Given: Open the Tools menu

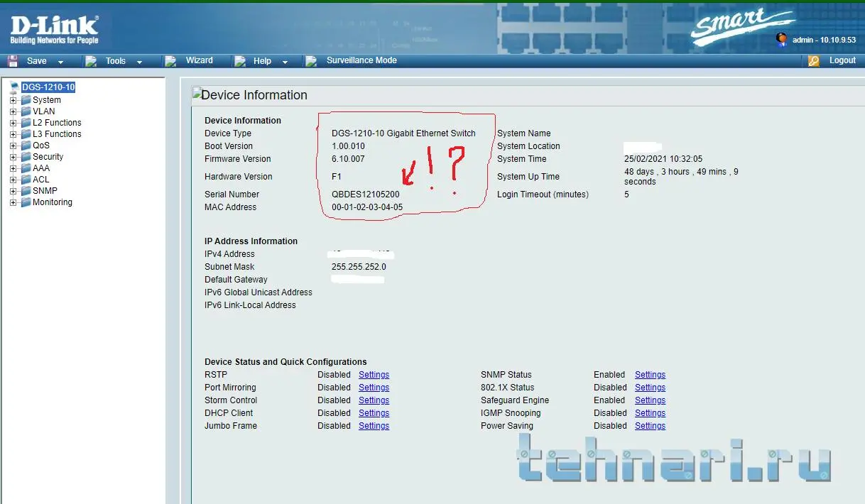Looking at the screenshot, I should click(116, 61).
